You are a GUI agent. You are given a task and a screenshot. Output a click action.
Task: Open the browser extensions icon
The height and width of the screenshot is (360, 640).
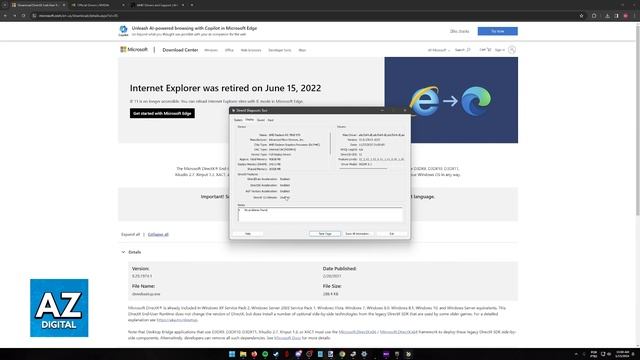click(x=594, y=16)
